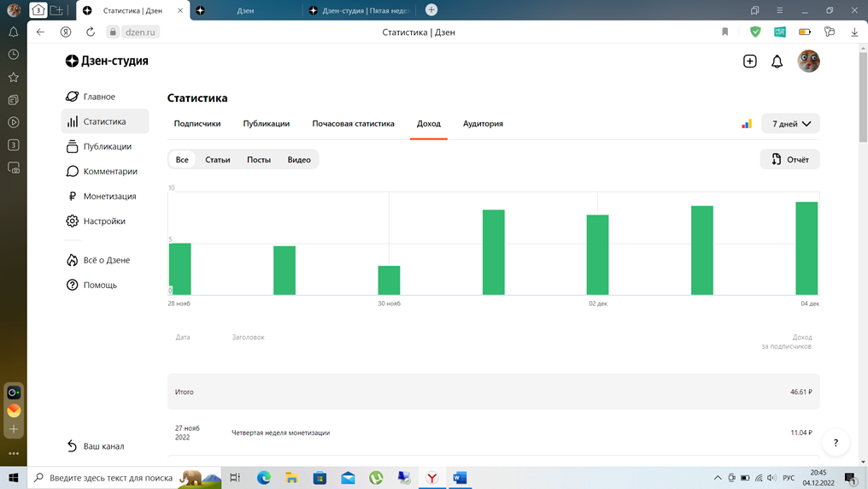
Task: Open the floating question mark help button
Action: click(836, 443)
